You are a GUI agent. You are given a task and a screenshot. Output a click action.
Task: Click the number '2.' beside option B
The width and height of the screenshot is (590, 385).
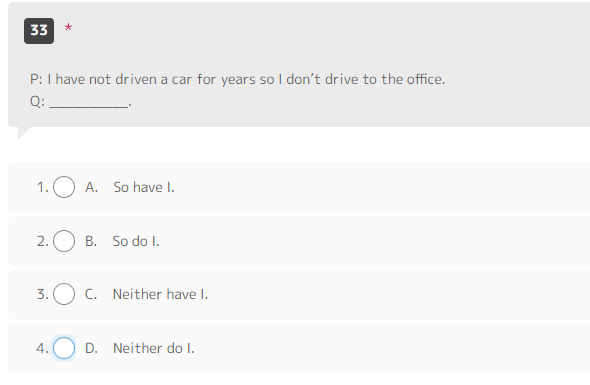coord(43,241)
